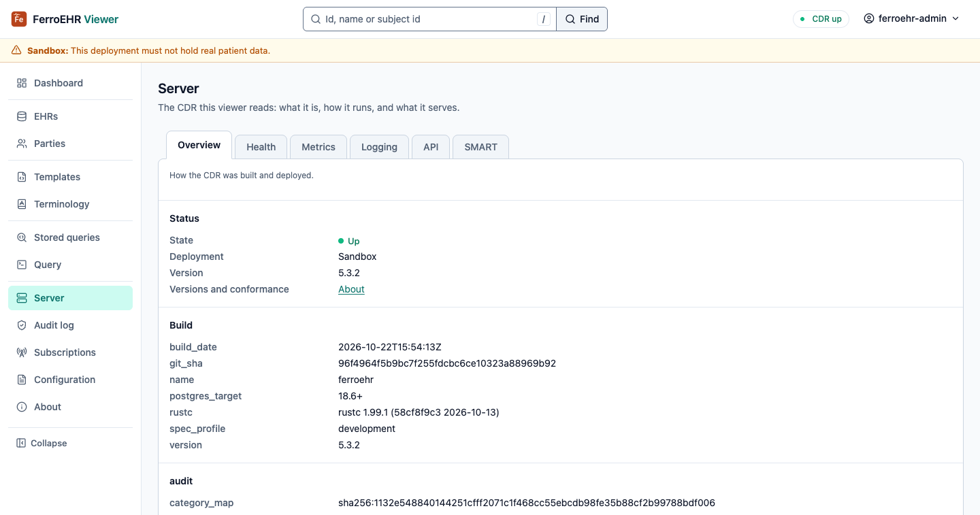Click the category_map sha256 hash value

pyautogui.click(x=527, y=503)
